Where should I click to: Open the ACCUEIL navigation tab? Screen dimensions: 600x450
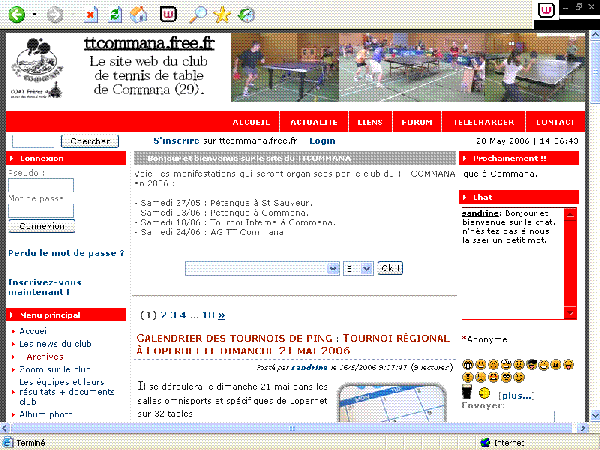[x=251, y=122]
